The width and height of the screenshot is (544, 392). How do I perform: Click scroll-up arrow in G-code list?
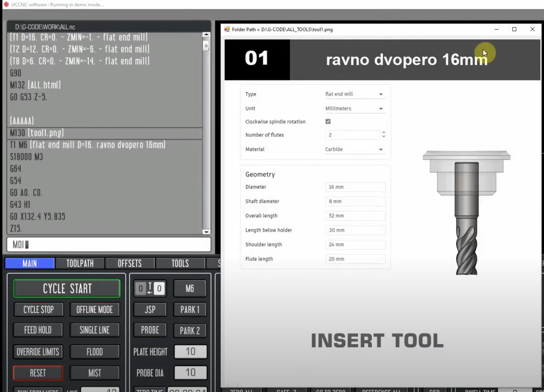(x=206, y=35)
